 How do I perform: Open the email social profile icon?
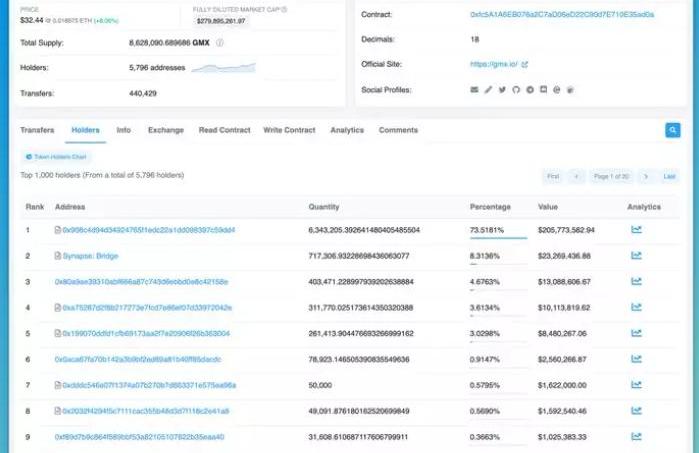click(x=474, y=90)
